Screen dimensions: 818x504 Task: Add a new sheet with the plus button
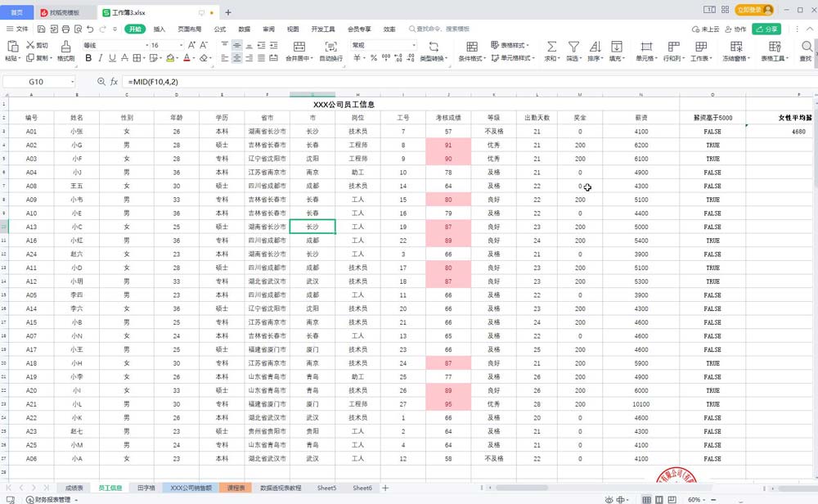pyautogui.click(x=385, y=488)
